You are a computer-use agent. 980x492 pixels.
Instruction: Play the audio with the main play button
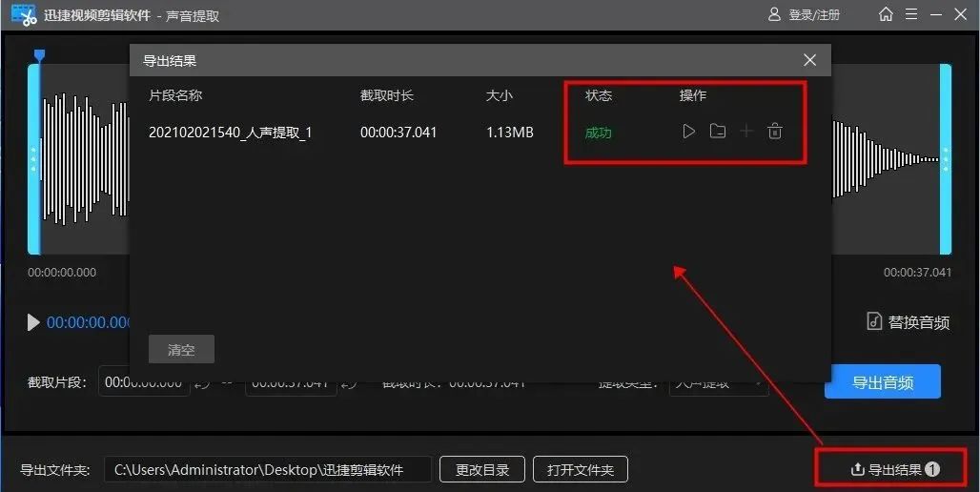33,322
